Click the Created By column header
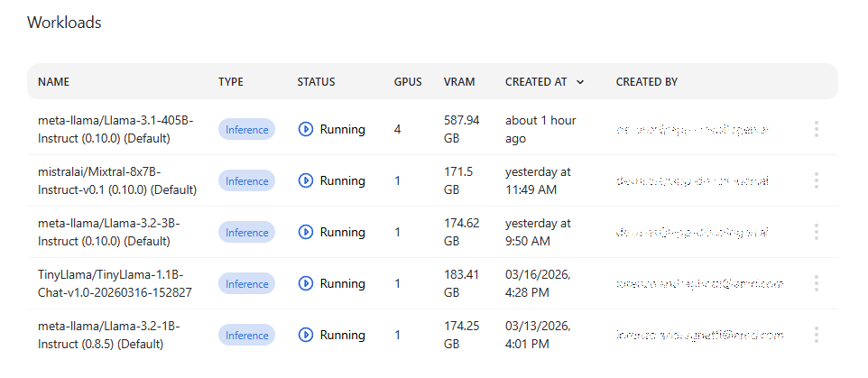The height and width of the screenshot is (378, 868). tap(646, 82)
